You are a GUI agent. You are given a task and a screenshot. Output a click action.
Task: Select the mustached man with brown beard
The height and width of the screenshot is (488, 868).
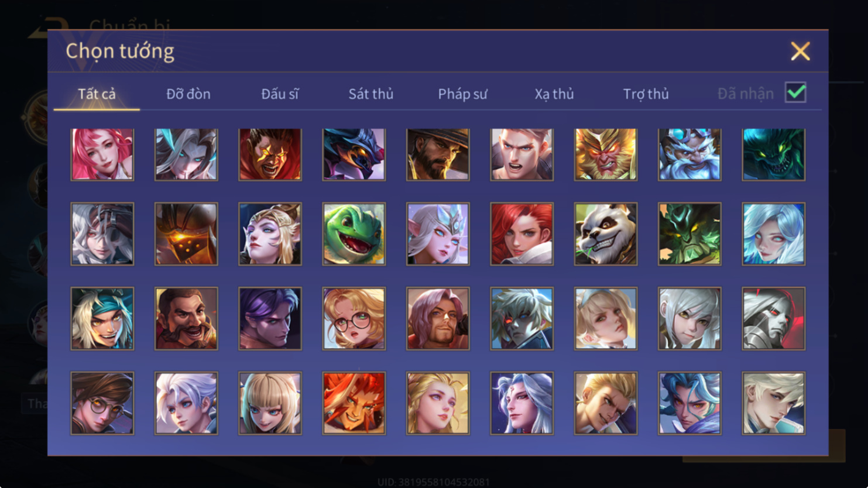point(186,319)
